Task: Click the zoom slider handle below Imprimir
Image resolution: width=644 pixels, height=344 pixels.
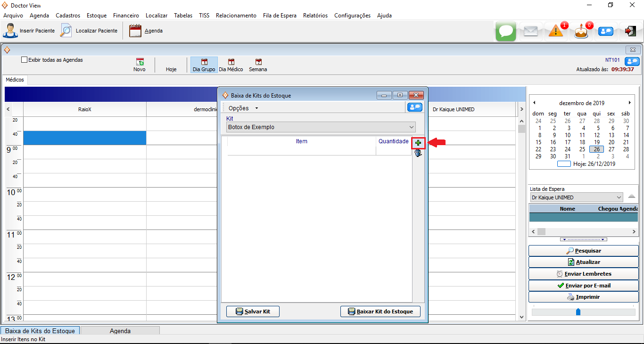Action: [578, 312]
